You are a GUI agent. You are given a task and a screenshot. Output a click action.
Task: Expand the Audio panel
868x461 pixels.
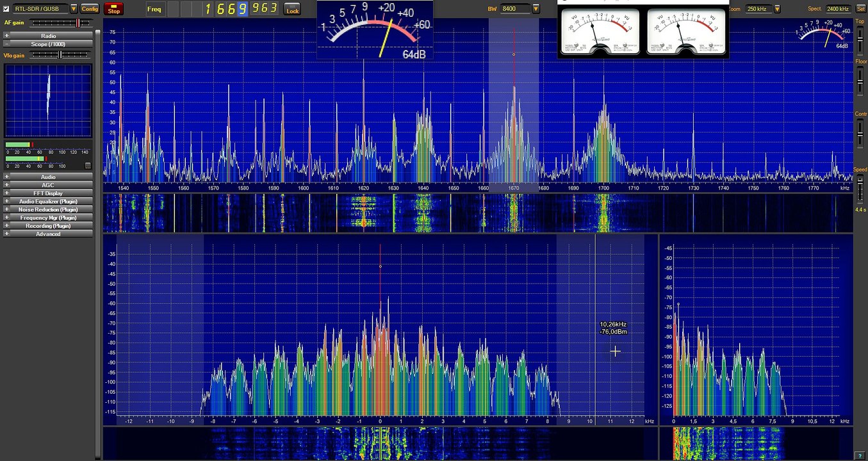(x=48, y=177)
